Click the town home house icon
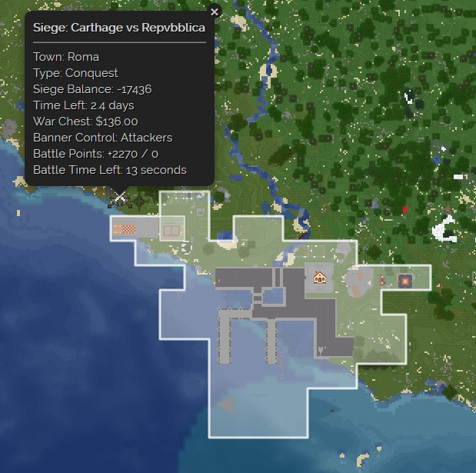The image size is (476, 473). 319,278
